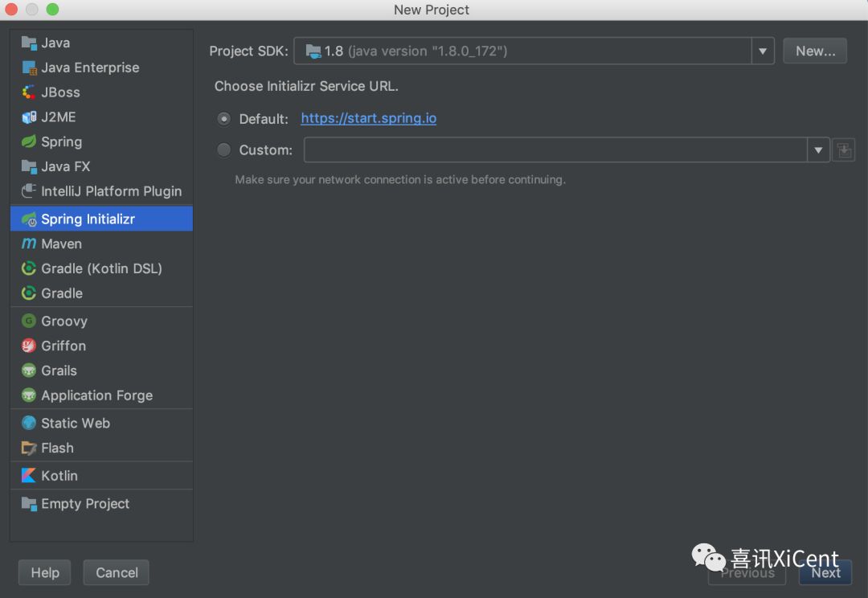Open the Project SDK dropdown arrow

pyautogui.click(x=763, y=51)
